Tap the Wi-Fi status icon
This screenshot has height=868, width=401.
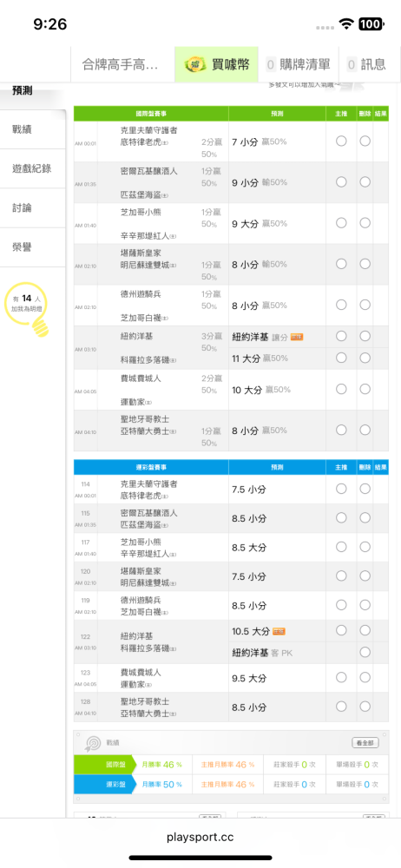[347, 23]
